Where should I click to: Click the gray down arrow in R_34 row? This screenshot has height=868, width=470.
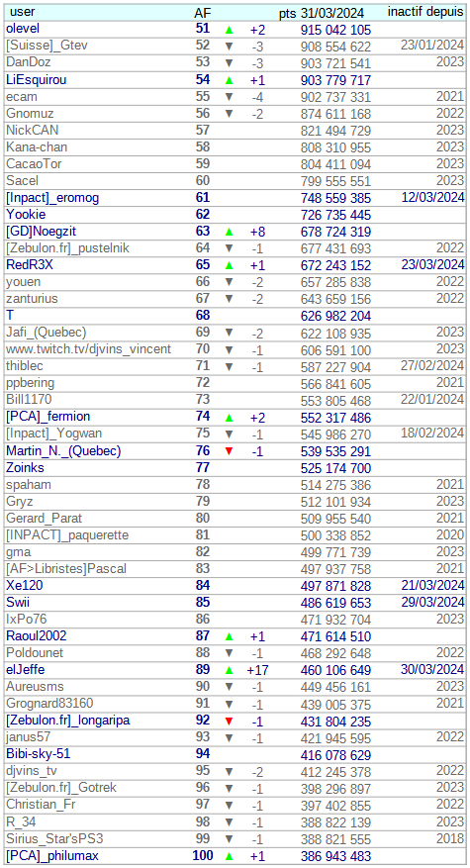pyautogui.click(x=230, y=822)
